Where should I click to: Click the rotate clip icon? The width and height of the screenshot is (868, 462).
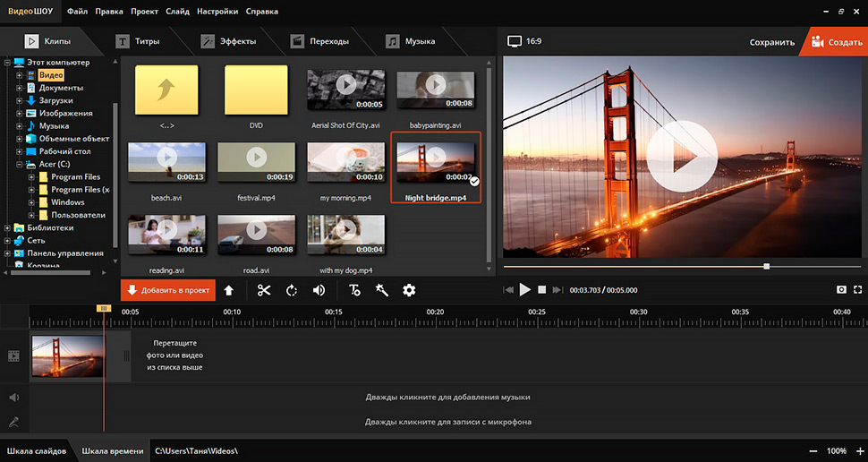tap(292, 290)
